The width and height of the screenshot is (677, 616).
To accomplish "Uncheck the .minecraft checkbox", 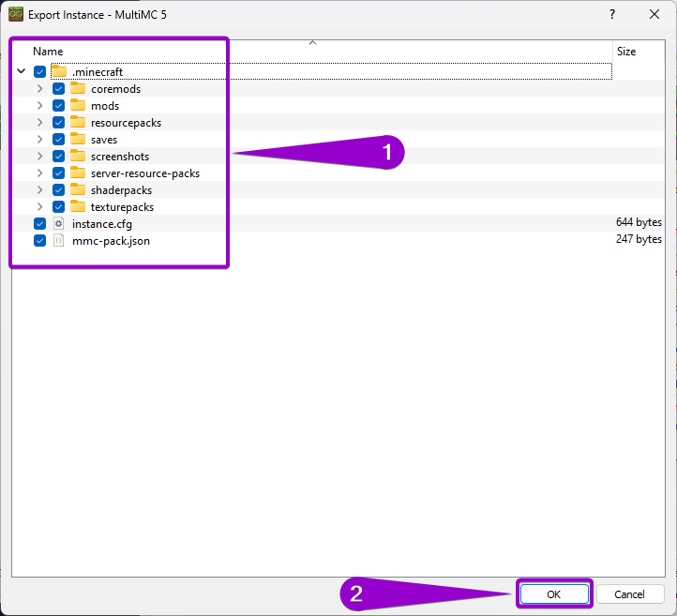I will (x=39, y=71).
